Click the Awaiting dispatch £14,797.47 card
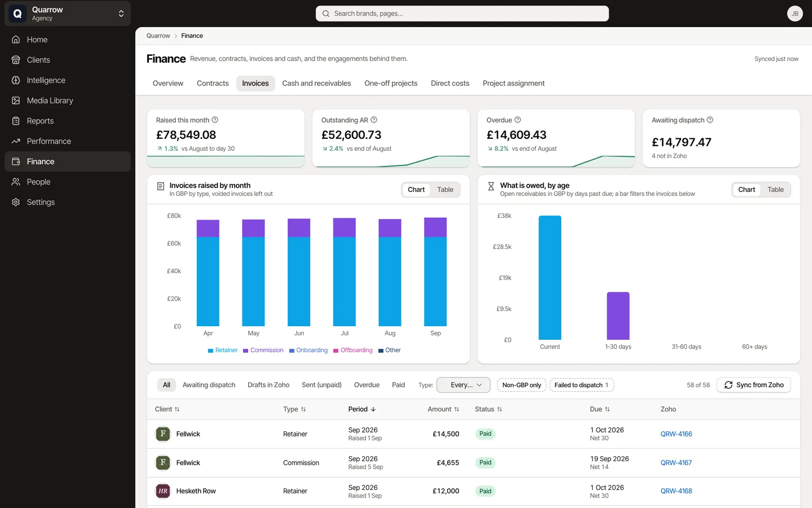 point(721,138)
